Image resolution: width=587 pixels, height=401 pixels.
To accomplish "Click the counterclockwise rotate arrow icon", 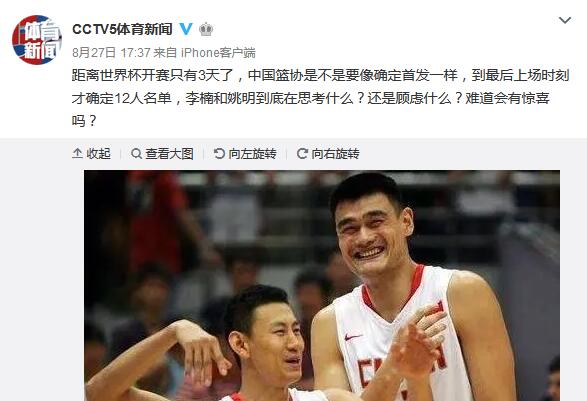I will tap(219, 154).
